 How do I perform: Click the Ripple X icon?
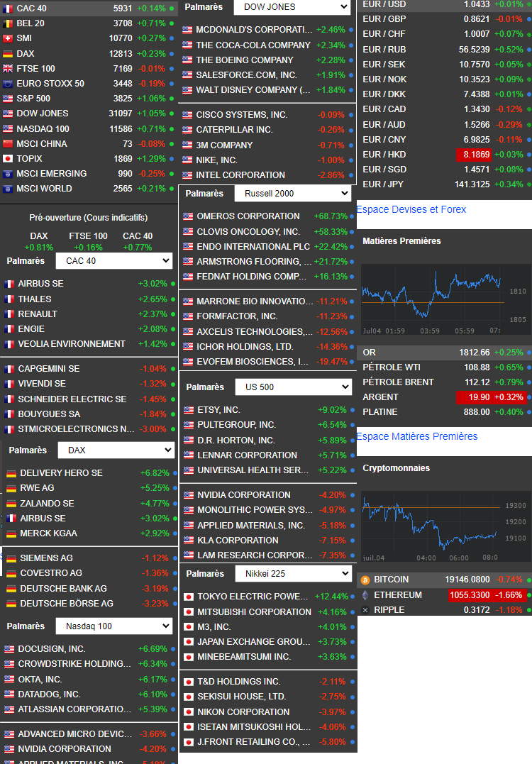[x=365, y=610]
